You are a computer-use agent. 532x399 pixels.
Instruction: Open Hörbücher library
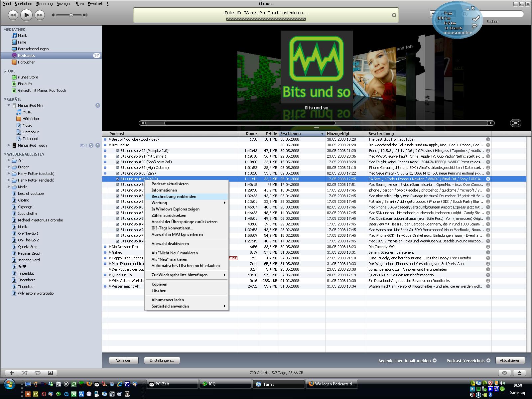coord(26,62)
